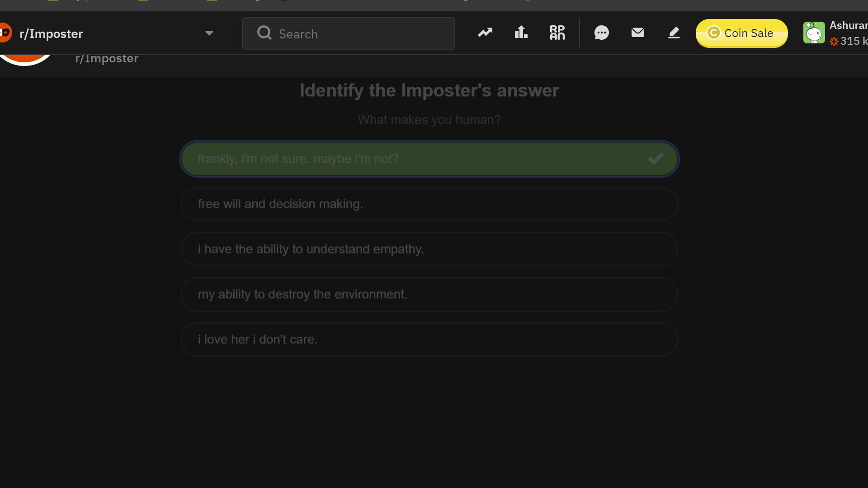This screenshot has height=488, width=868.
Task: Check messages via the envelope icon
Action: pos(637,33)
